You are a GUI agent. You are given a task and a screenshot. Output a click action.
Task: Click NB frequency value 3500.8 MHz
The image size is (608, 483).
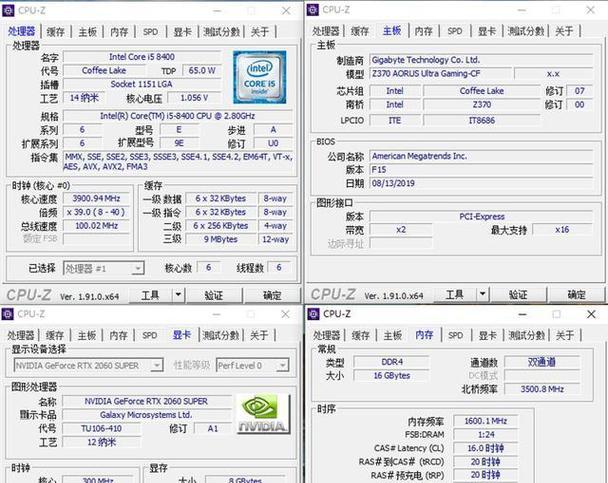[x=542, y=389]
